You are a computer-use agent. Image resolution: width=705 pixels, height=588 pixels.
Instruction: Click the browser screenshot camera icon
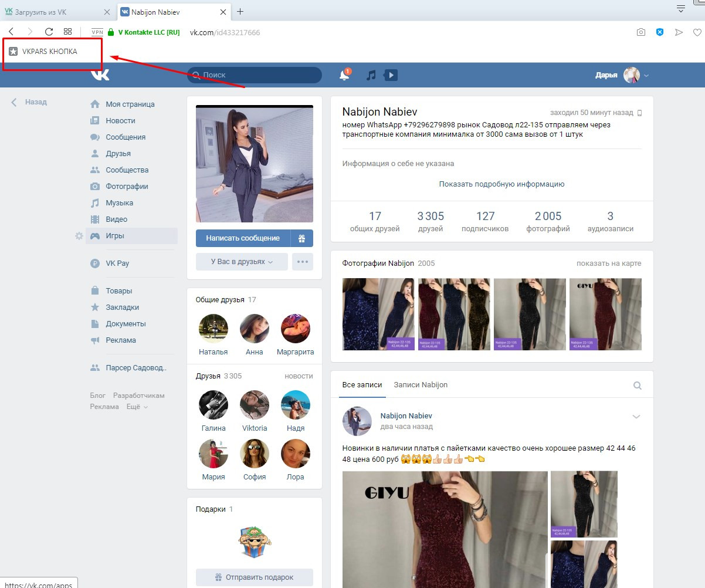[641, 32]
